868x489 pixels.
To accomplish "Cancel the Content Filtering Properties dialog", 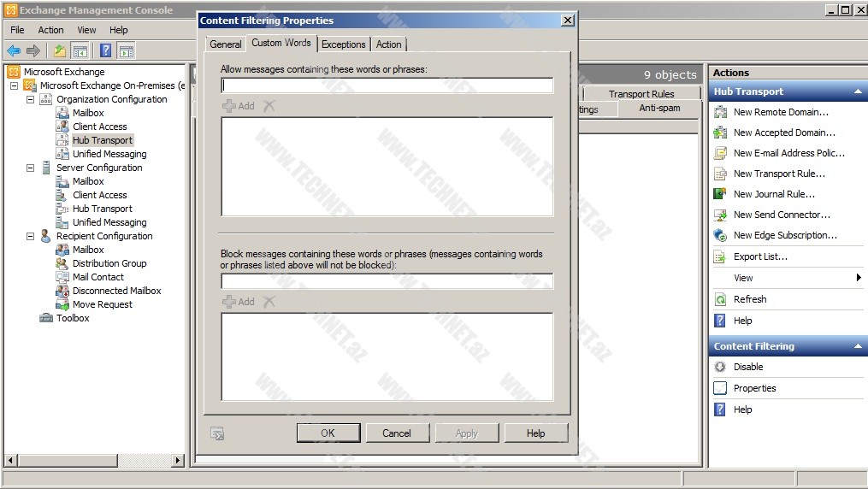I will point(397,433).
